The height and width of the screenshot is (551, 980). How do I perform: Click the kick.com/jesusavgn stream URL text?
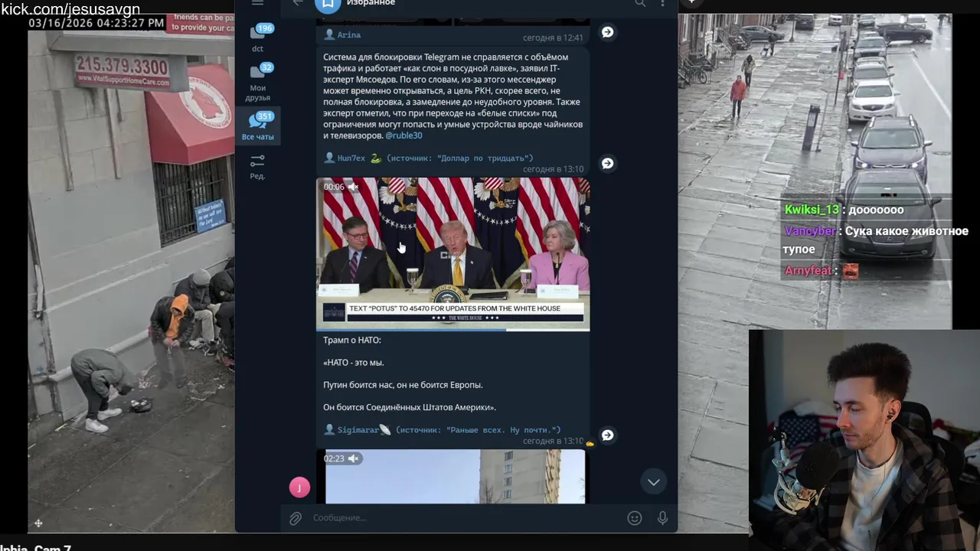70,9
